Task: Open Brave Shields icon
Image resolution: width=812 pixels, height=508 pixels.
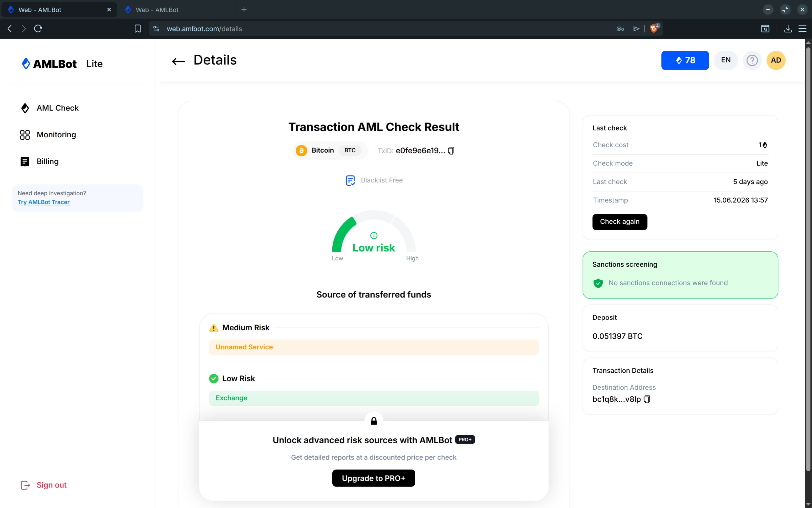Action: click(654, 29)
